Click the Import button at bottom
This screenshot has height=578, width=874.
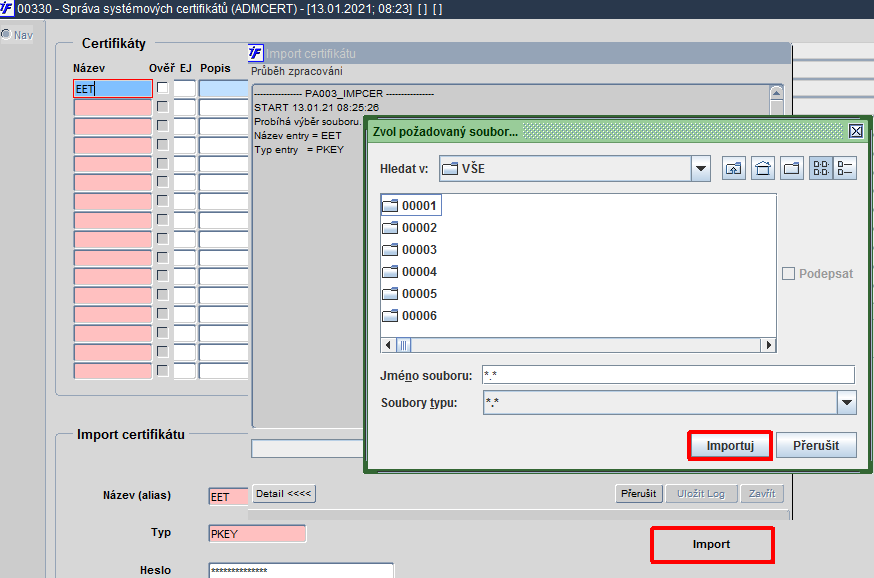712,545
